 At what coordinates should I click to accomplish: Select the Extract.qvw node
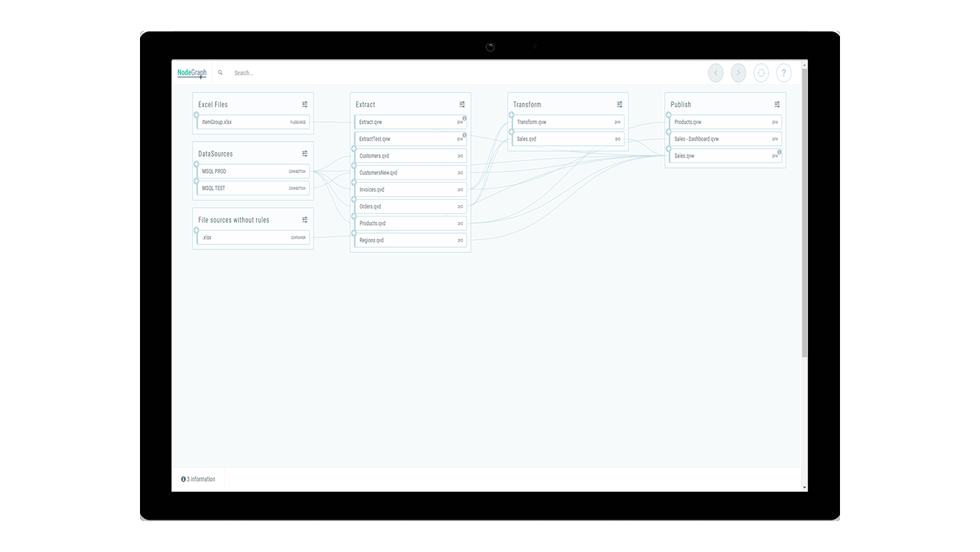[x=410, y=122]
